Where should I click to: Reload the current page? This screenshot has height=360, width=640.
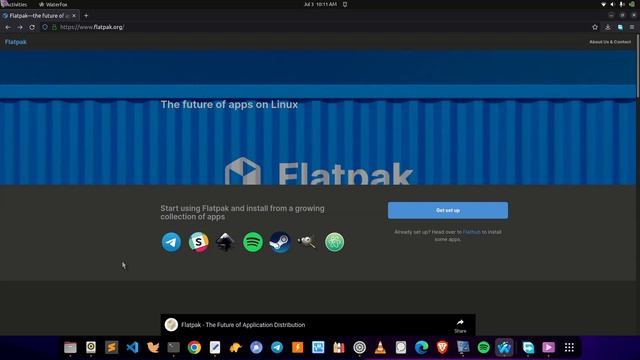[32, 27]
